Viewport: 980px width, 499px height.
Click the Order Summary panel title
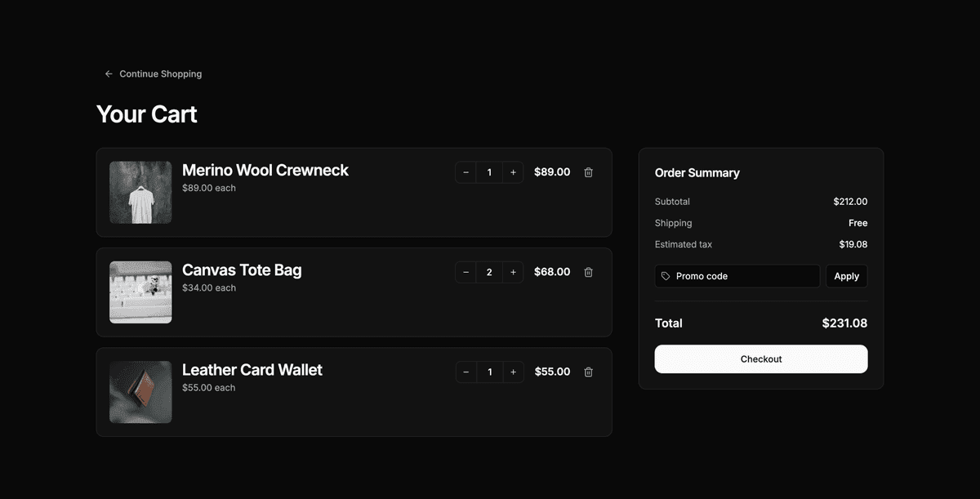[x=697, y=173]
